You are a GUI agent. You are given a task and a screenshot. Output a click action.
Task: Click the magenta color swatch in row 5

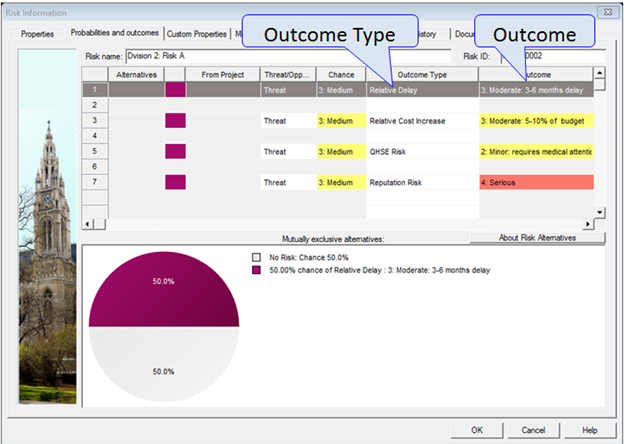point(175,152)
